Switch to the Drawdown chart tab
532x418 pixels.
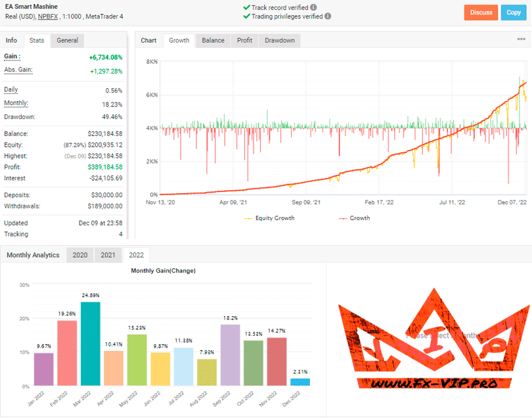coord(279,41)
